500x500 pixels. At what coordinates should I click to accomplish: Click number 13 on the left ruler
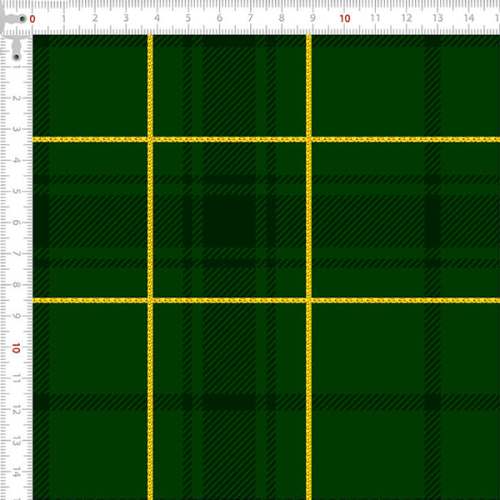click(16, 441)
